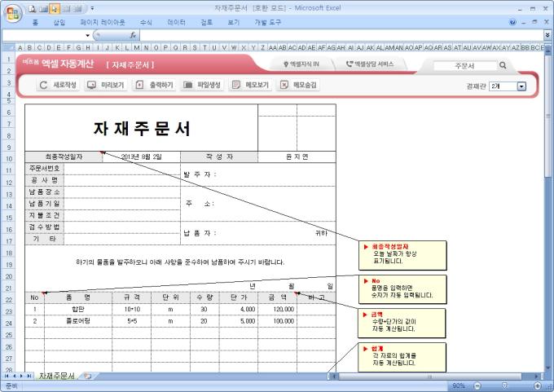Click into the formula bar
554x392 pixels.
tap(341, 35)
